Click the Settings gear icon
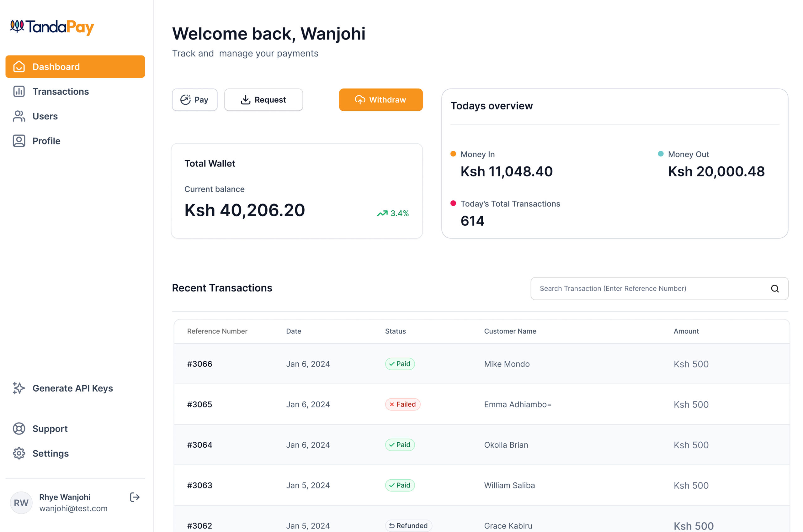Screen dimensions: 803x532 point(19,453)
